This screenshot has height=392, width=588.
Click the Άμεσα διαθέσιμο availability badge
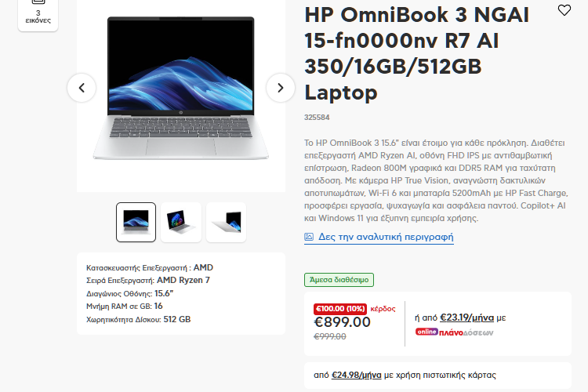tap(339, 280)
